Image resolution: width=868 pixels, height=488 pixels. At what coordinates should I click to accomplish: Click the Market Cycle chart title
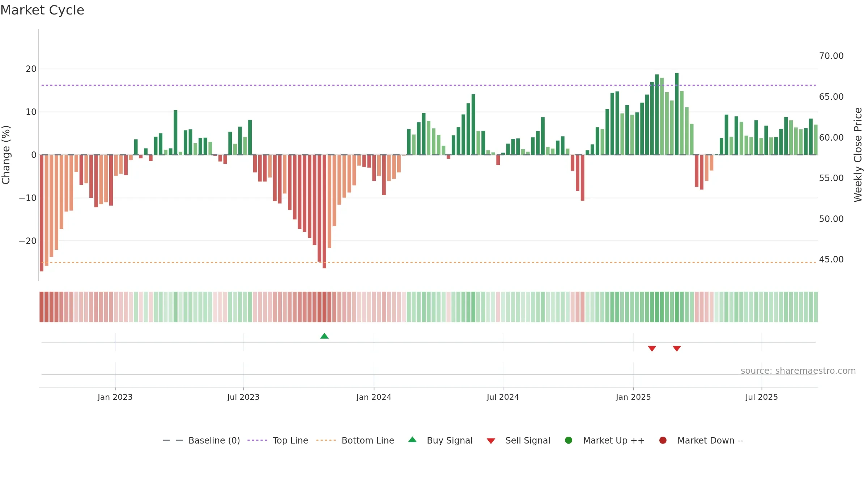tap(42, 10)
